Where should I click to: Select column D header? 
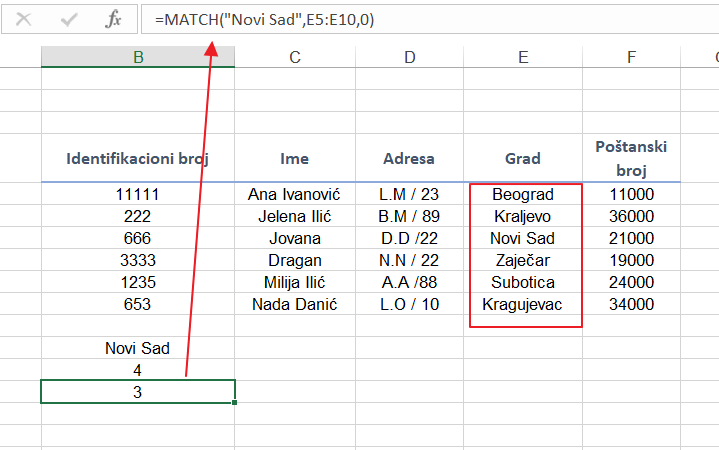(x=409, y=58)
